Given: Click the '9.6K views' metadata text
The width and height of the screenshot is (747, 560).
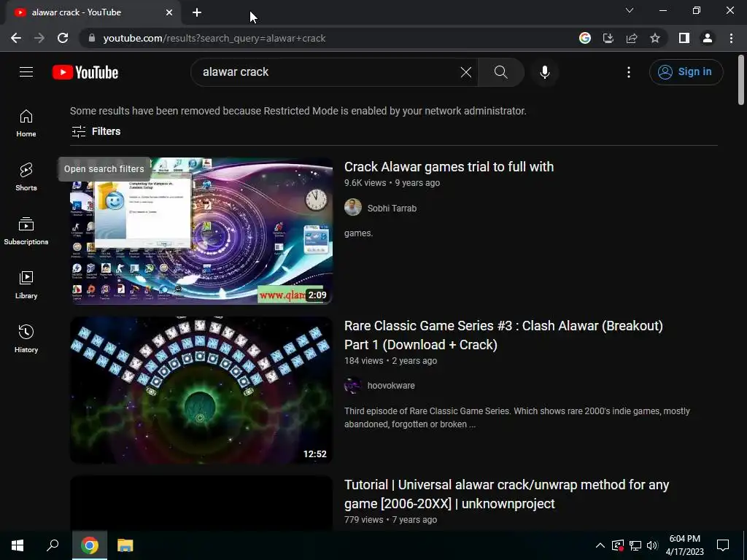Looking at the screenshot, I should 365,183.
